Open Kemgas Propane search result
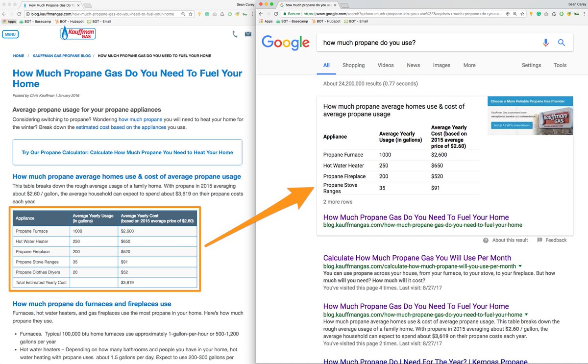This screenshot has width=588, height=364. (425, 361)
